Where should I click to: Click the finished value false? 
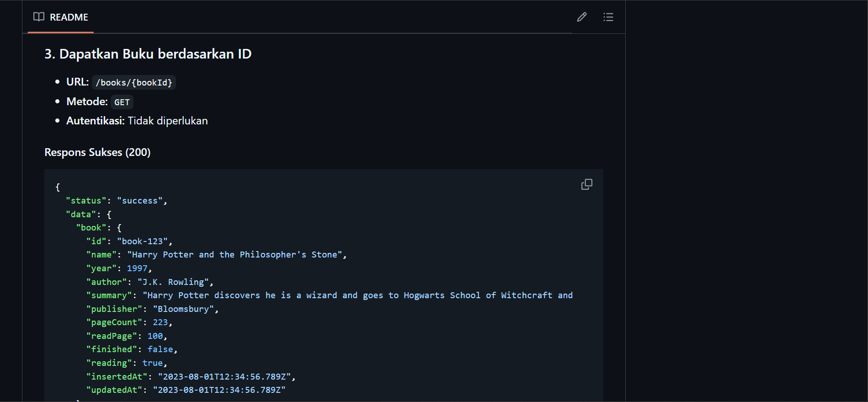point(160,349)
